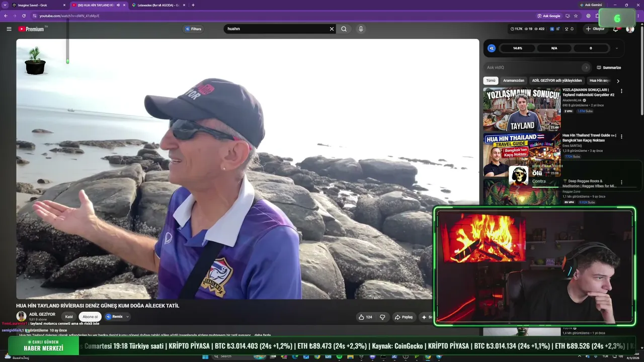Screen dimensions: 644x362
Task: Go to YouTube Premium home logo
Action: click(31, 29)
